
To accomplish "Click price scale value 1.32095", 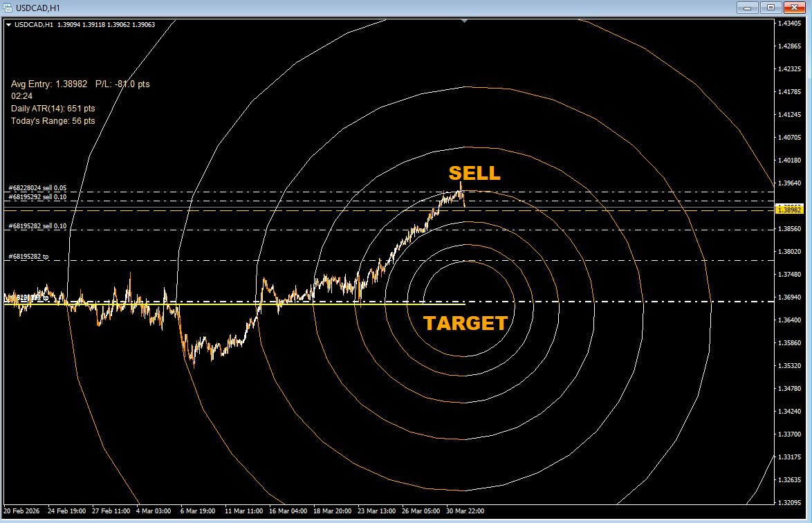I will (790, 502).
